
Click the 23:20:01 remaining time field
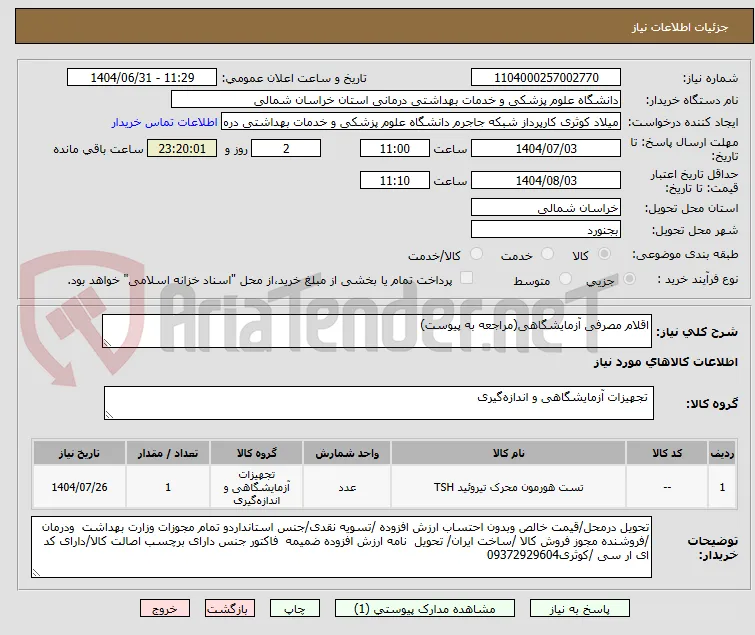click(x=182, y=148)
